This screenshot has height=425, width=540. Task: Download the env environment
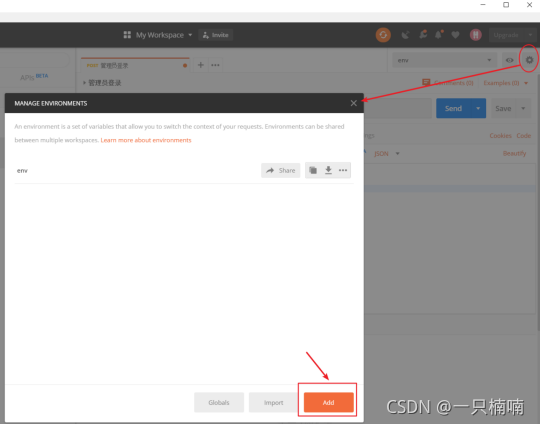(329, 170)
